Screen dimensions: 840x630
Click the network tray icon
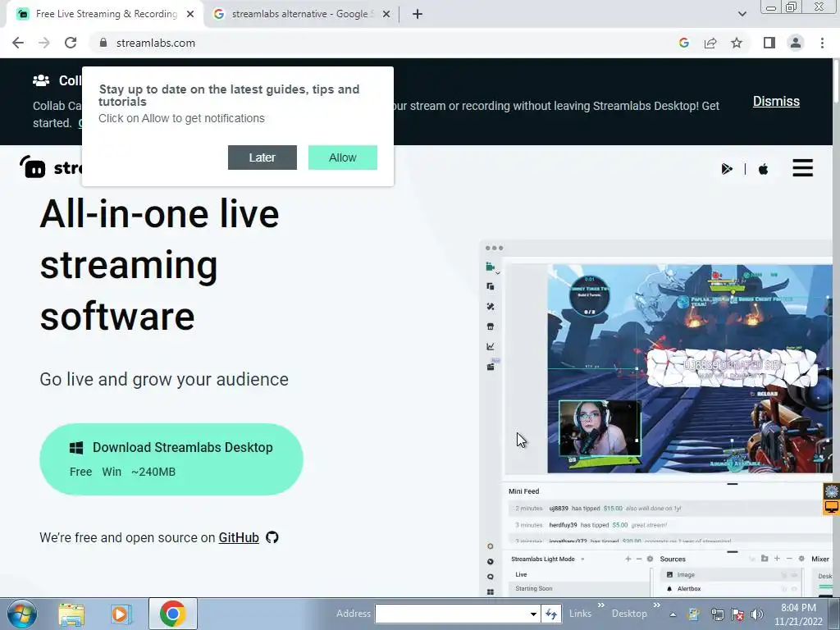(717, 614)
